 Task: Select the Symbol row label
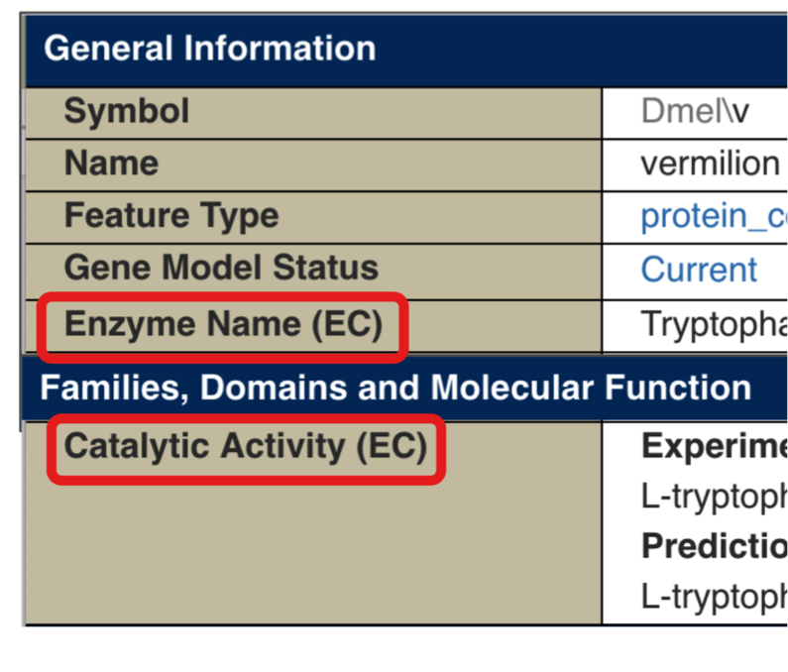126,111
